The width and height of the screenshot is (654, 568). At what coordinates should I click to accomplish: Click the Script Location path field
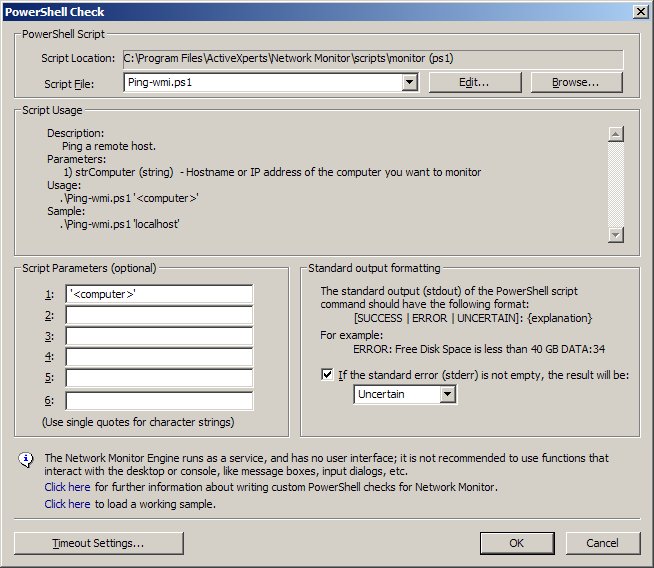(x=373, y=58)
